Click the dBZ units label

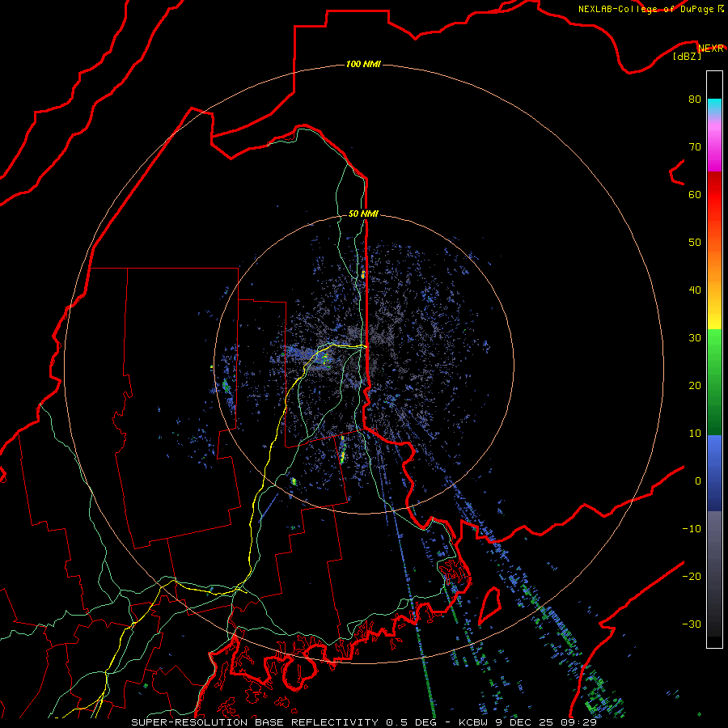[x=687, y=56]
